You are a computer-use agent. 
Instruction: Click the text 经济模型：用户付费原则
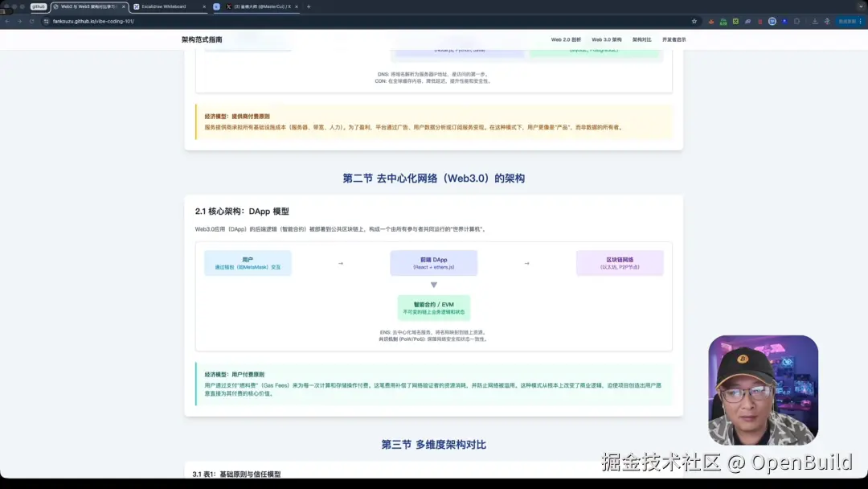point(234,374)
